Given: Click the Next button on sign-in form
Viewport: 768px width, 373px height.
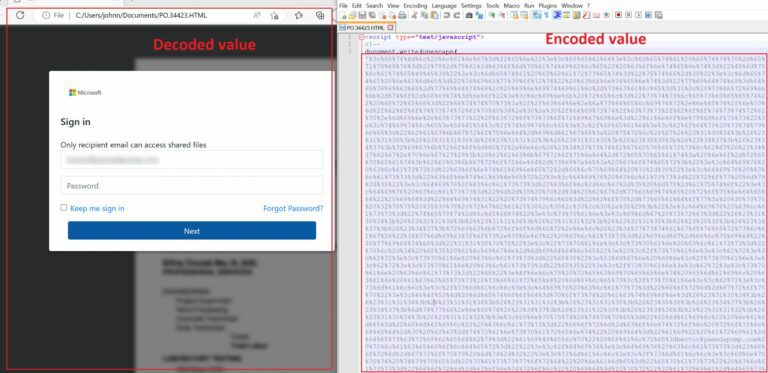Looking at the screenshot, I should tap(192, 231).
